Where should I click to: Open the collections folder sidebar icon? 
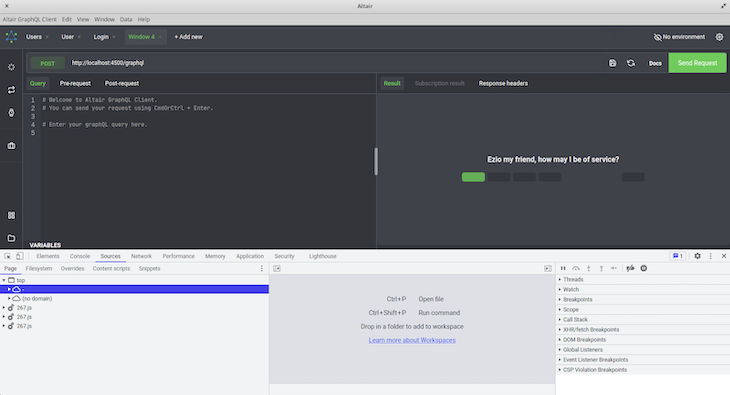(11, 238)
